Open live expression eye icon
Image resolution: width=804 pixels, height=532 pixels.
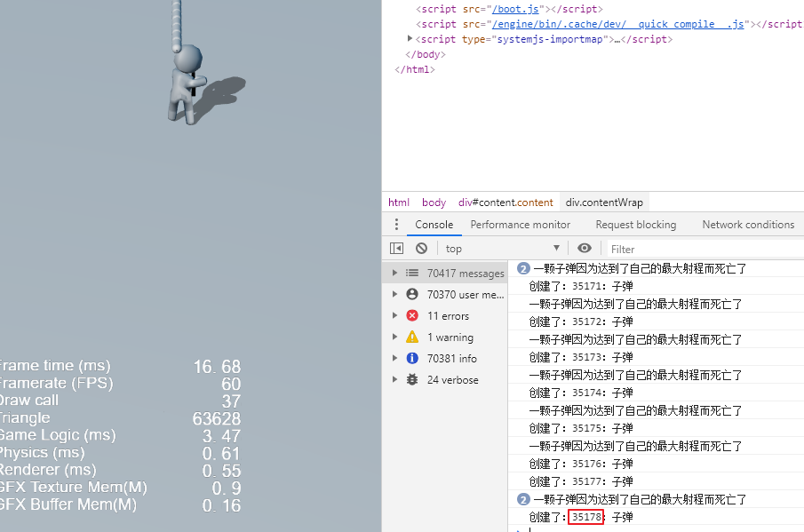(585, 249)
